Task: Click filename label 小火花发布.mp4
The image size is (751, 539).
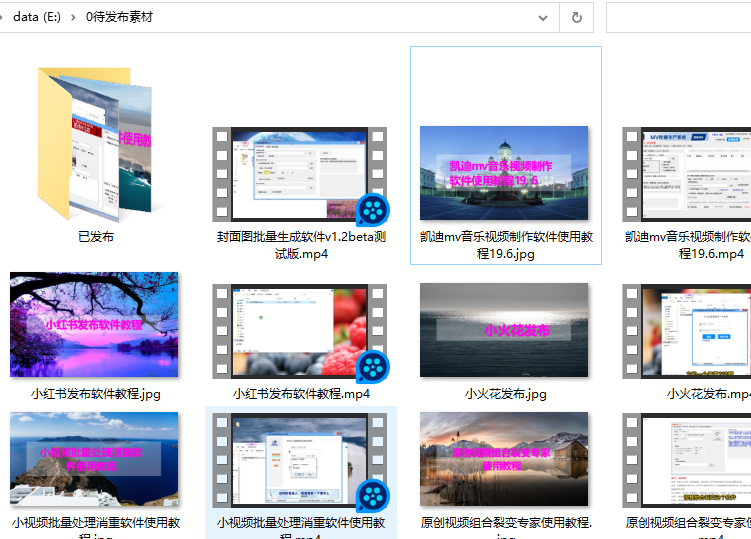Action: [x=709, y=394]
